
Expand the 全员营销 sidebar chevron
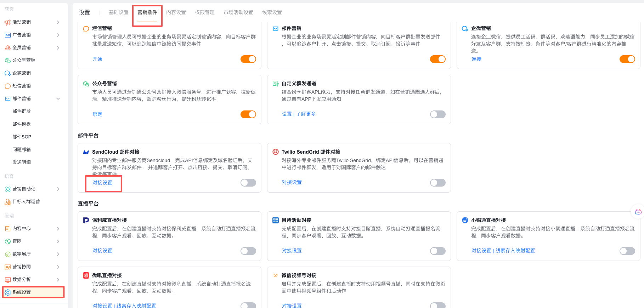point(58,48)
